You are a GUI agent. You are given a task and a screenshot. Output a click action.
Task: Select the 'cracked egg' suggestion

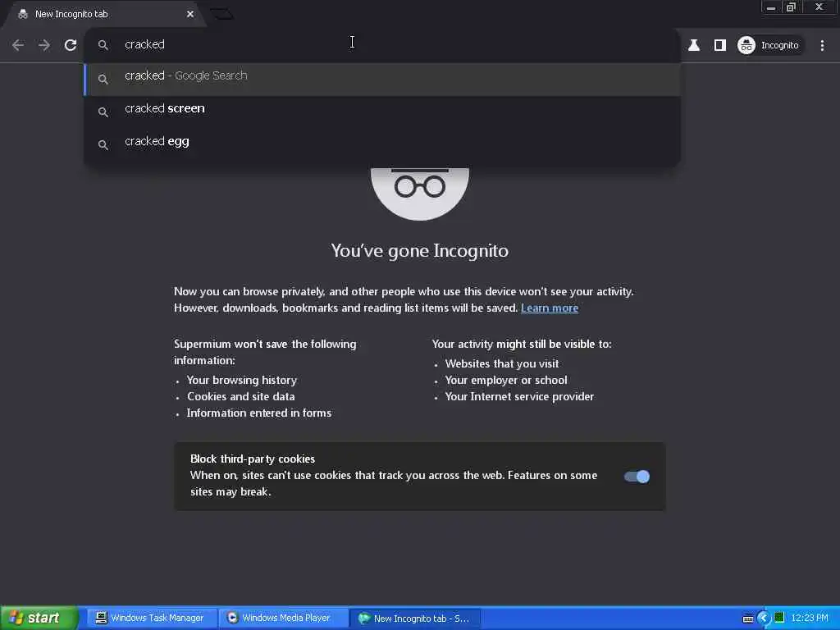(382, 144)
